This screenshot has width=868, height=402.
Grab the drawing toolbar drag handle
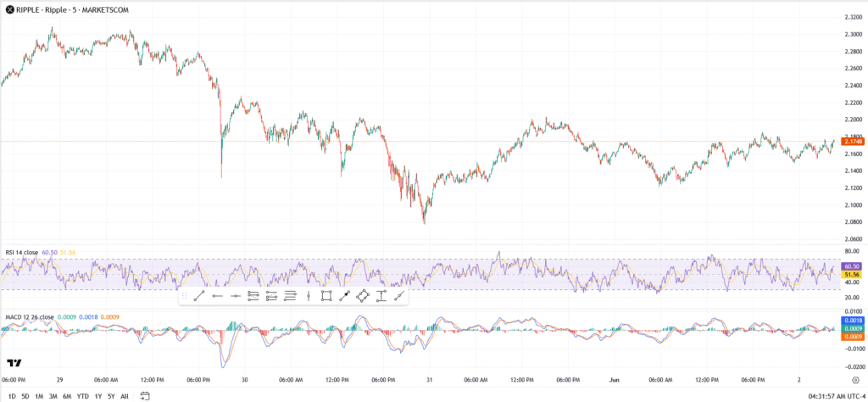(184, 296)
